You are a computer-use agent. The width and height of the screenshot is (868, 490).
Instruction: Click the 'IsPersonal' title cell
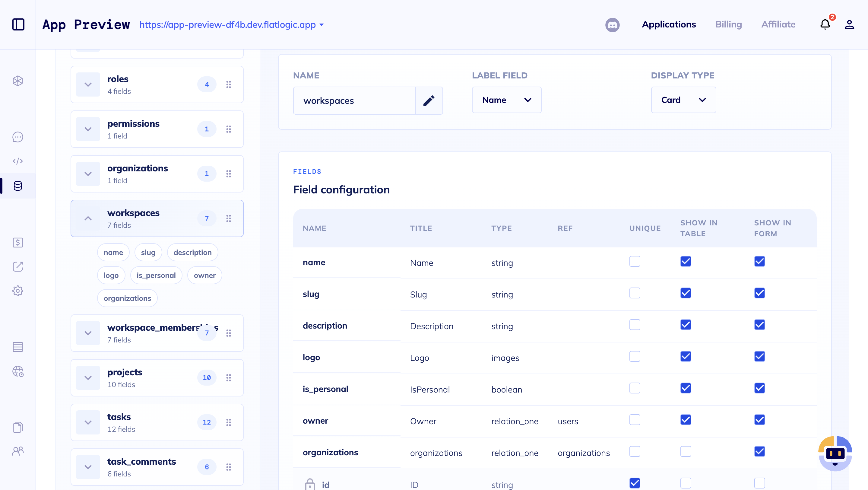pos(429,390)
